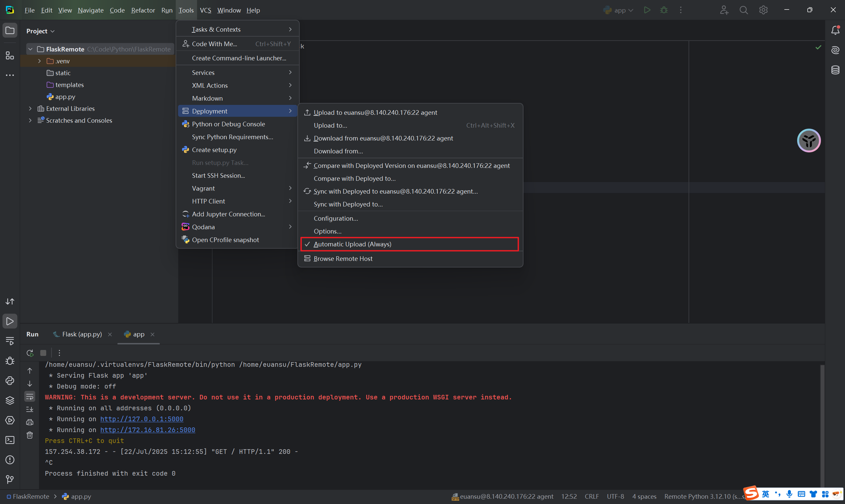Click the Stop process square icon
845x504 pixels.
[x=43, y=353]
